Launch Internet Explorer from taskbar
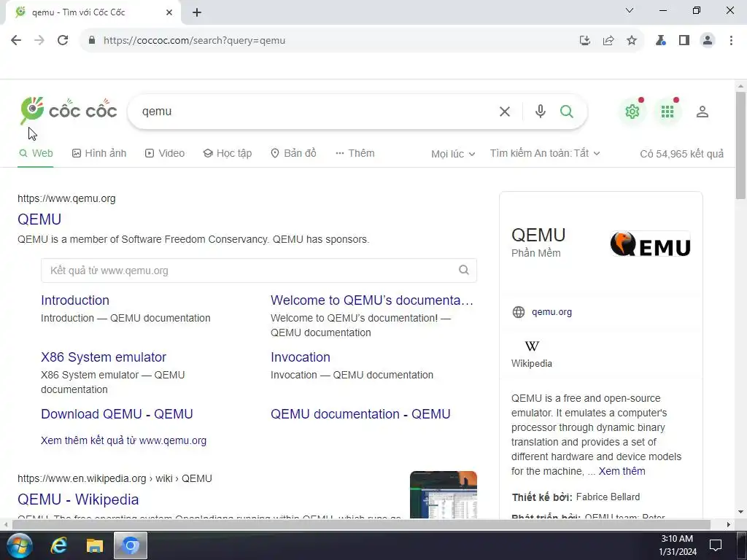This screenshot has height=560, width=747. click(x=58, y=545)
